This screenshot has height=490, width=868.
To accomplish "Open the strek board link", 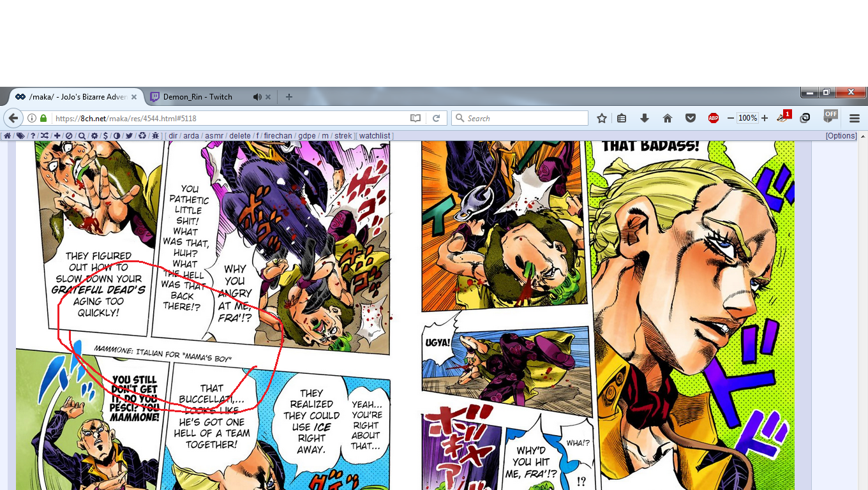I will pos(343,136).
